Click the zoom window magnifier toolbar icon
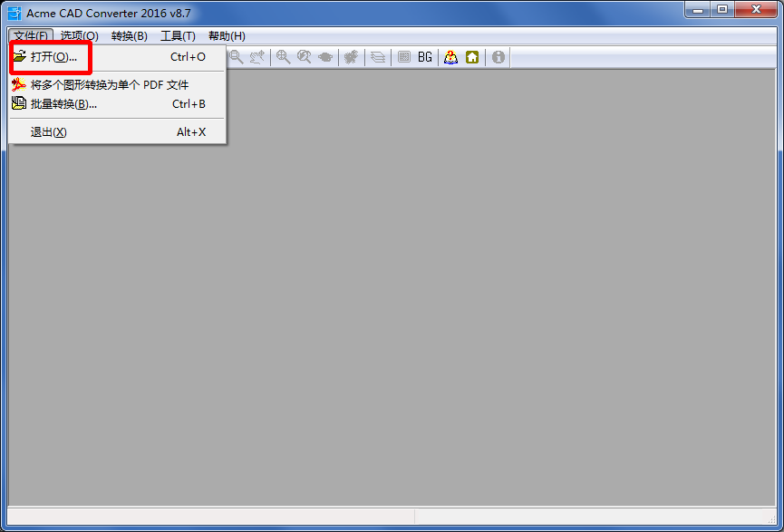The height and width of the screenshot is (532, 784). 236,57
